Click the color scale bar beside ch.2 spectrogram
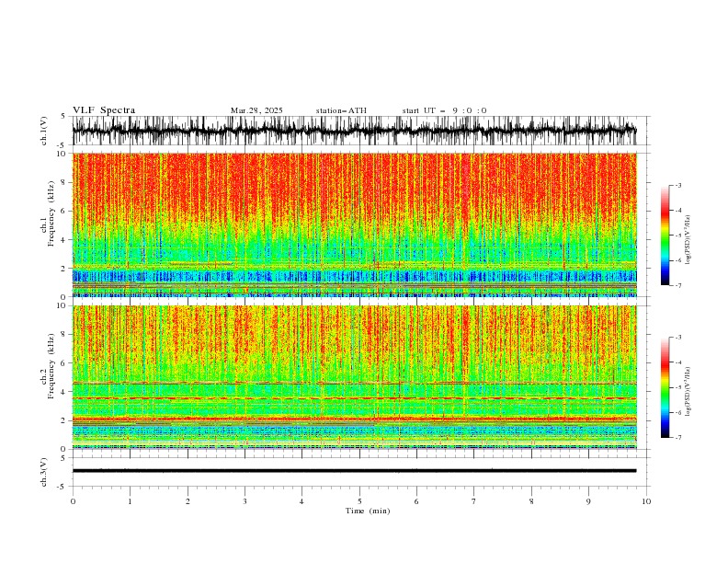Screen dimensions: 728x563 [x=665, y=387]
